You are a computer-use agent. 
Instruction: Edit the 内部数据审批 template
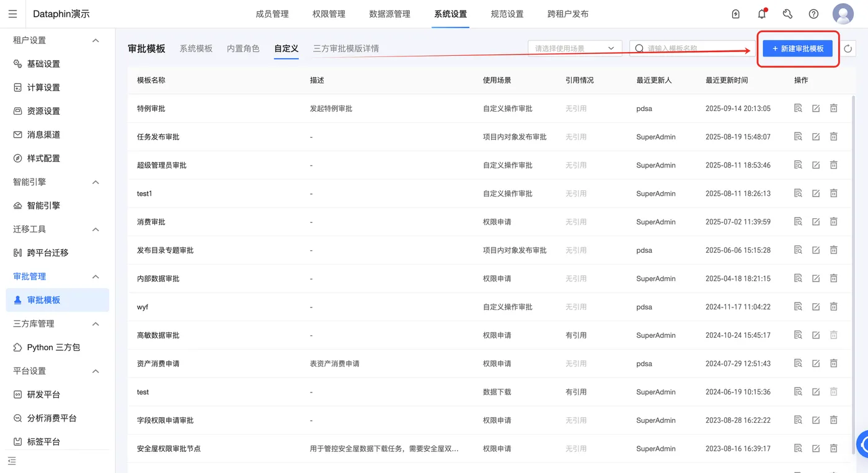(x=816, y=278)
